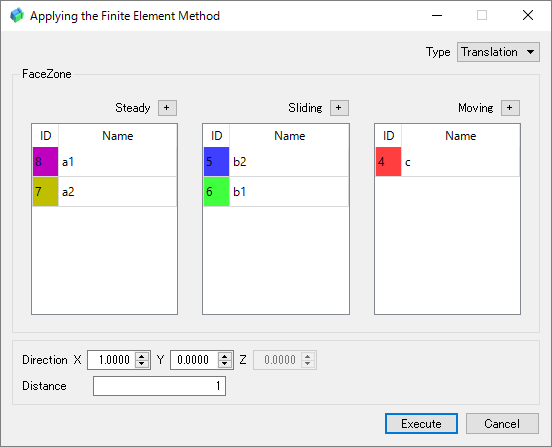Decrease the Direction Y value

(x=225, y=364)
